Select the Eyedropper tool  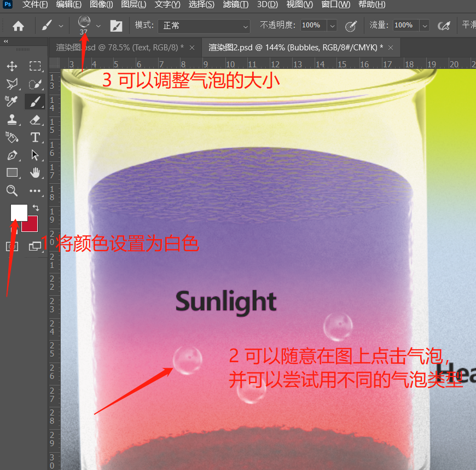pyautogui.click(x=12, y=101)
